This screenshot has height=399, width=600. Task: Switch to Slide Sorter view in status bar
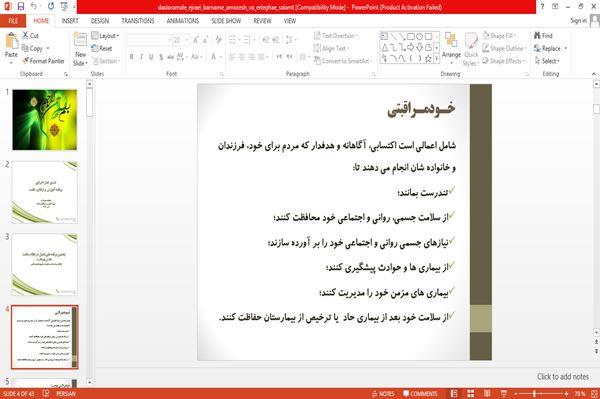coord(470,394)
